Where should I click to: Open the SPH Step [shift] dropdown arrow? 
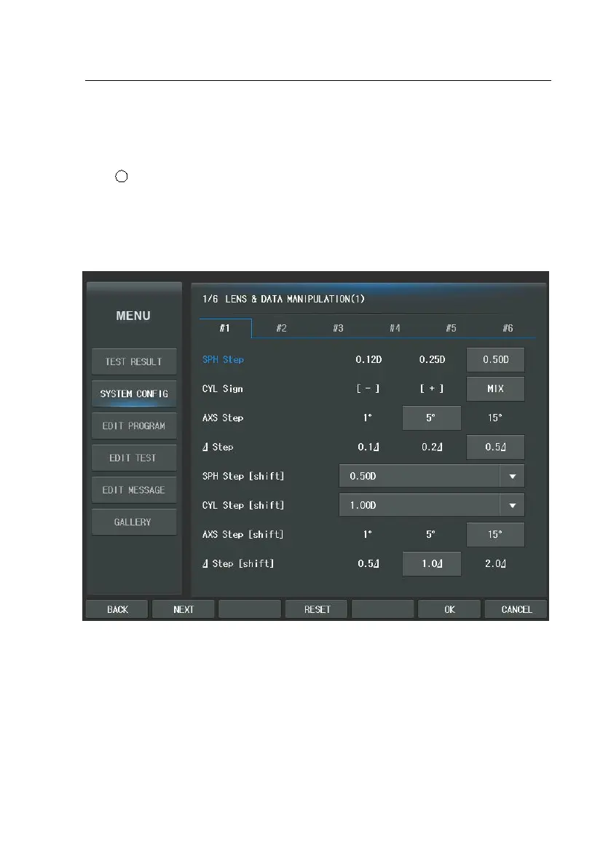(512, 476)
